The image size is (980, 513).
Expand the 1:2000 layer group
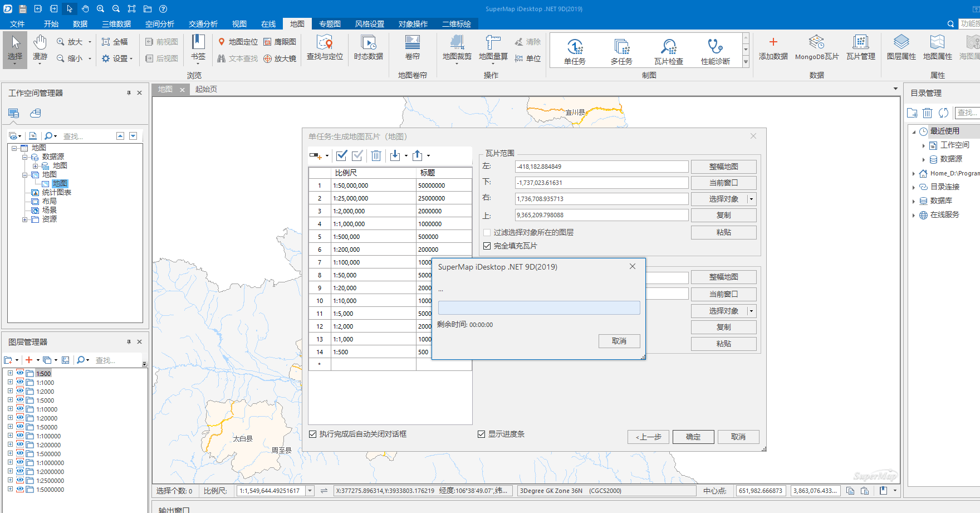(x=10, y=391)
